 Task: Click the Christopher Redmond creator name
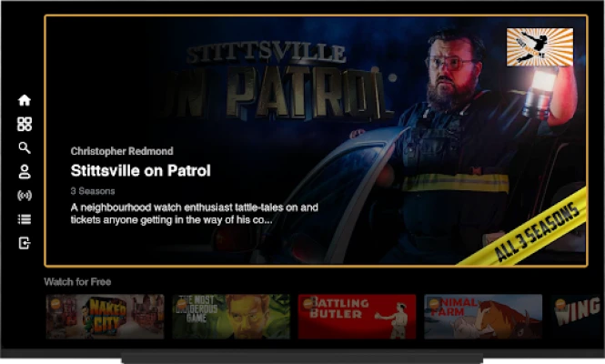coord(122,151)
